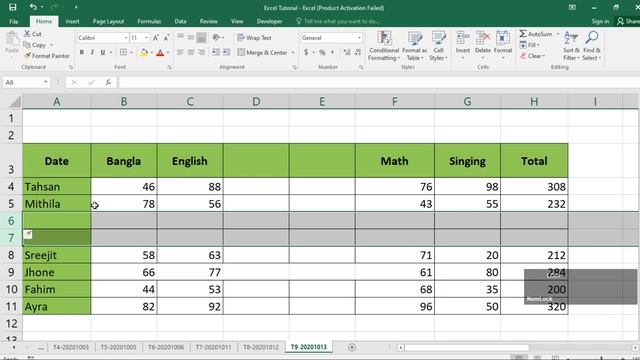Expand the Alignment dialog launcher
This screenshot has width=640, height=360.
[x=295, y=67]
